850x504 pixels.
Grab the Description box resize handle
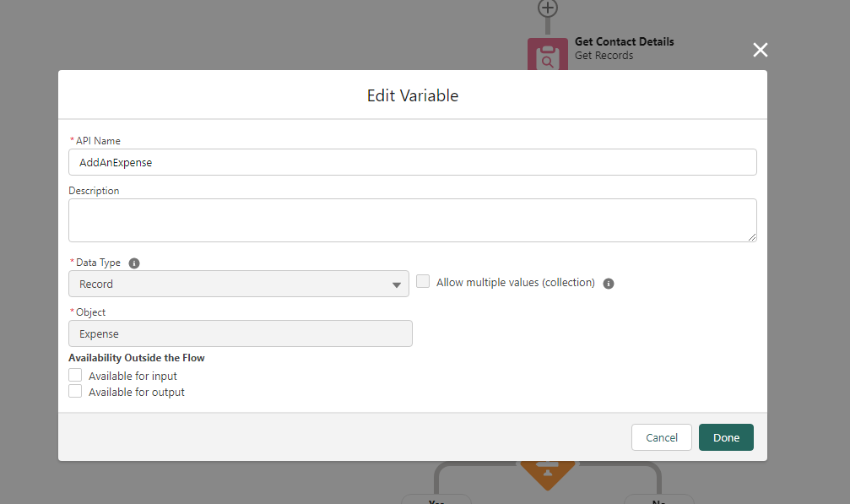(751, 237)
